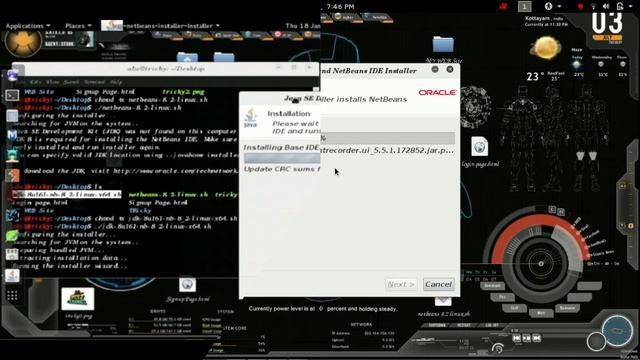
Task: Open the Places menu
Action: 78,26
